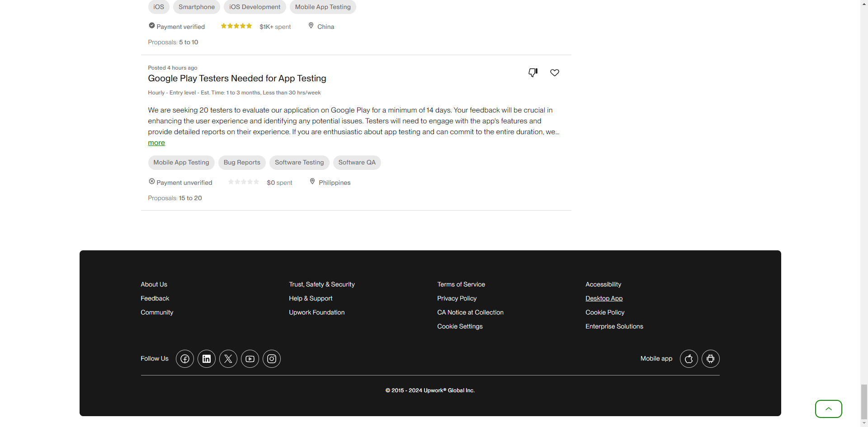The image size is (868, 427).
Task: Dislike the Google Play Testers job post
Action: (533, 73)
